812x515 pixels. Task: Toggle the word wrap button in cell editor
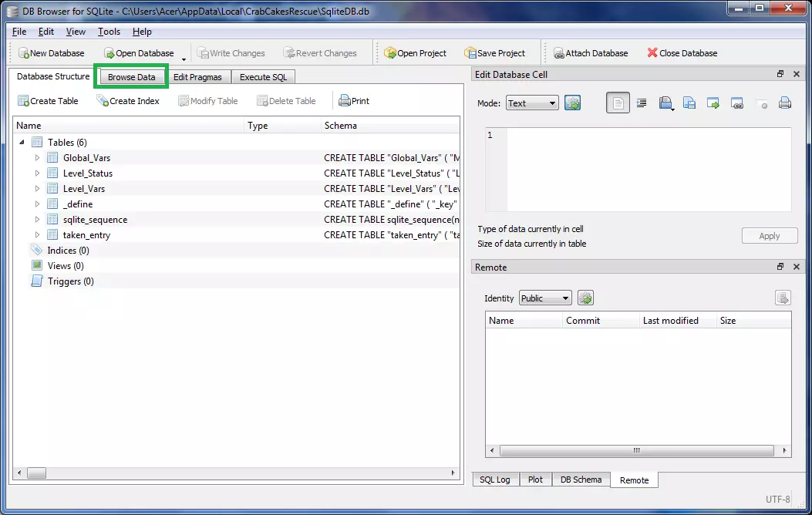click(x=618, y=103)
